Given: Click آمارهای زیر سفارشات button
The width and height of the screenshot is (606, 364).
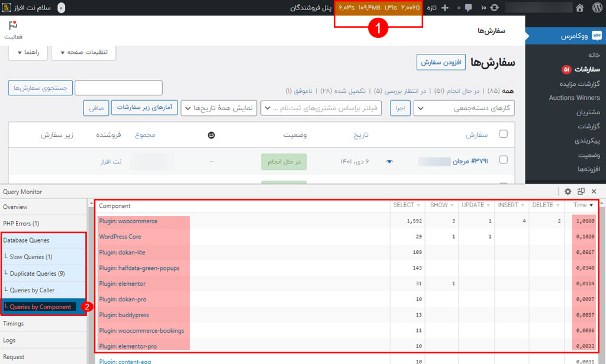Looking at the screenshot, I should pyautogui.click(x=144, y=107).
